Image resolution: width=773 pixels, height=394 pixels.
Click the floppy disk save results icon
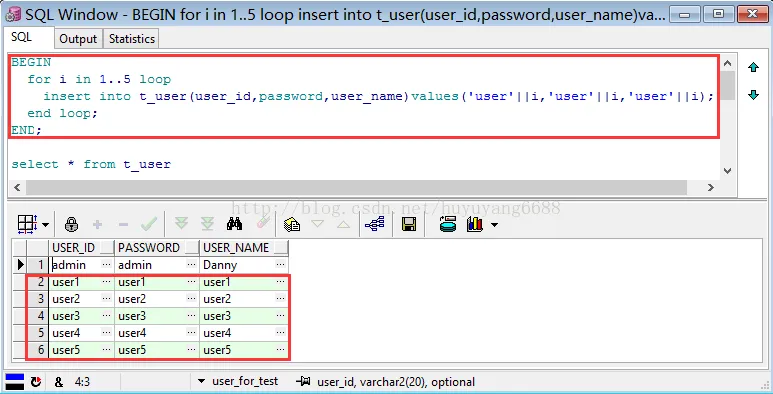point(409,225)
